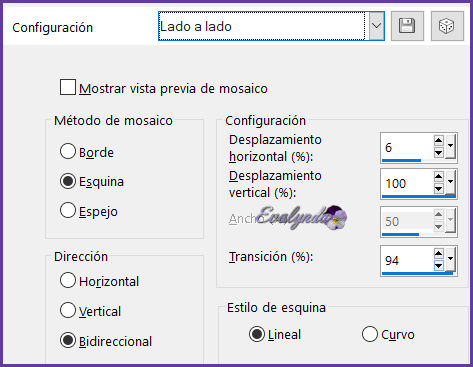Image resolution: width=473 pixels, height=367 pixels.
Task: Increase the Transición value with up arrow
Action: (x=439, y=254)
